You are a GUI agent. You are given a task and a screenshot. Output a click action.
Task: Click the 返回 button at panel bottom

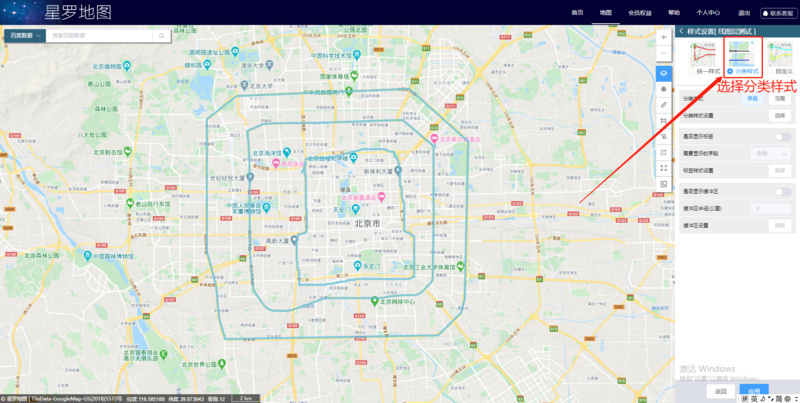tap(720, 391)
